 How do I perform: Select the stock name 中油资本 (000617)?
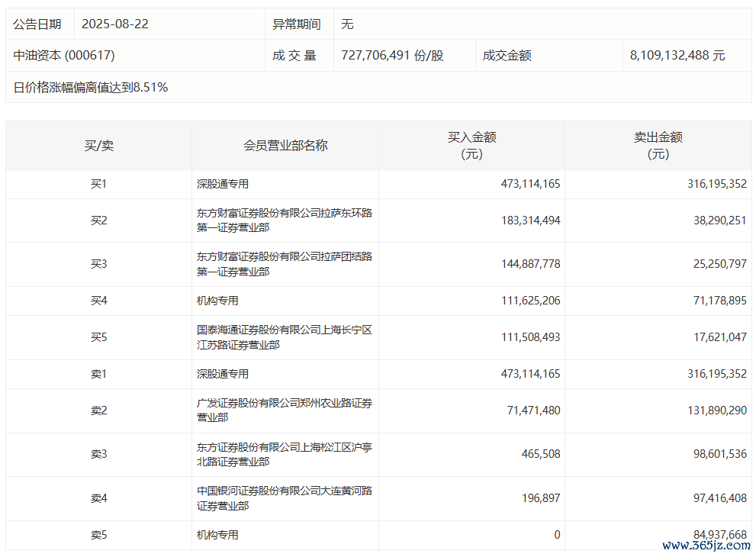point(64,56)
